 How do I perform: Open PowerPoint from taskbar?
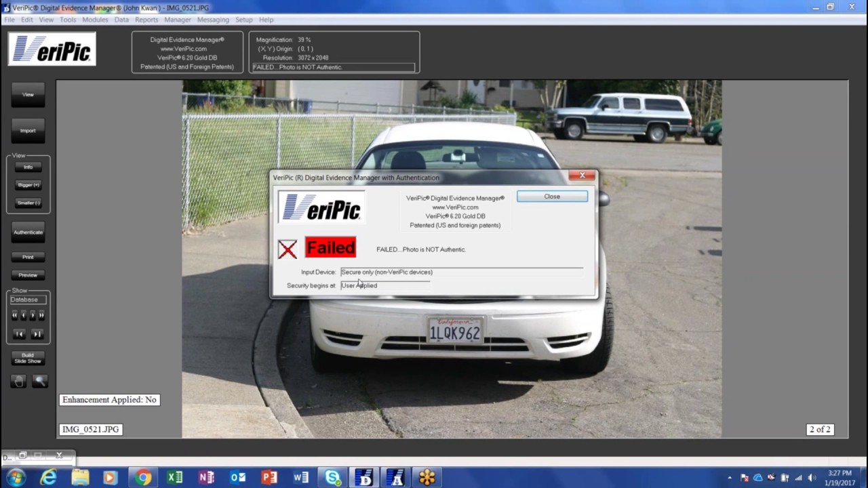(x=269, y=478)
